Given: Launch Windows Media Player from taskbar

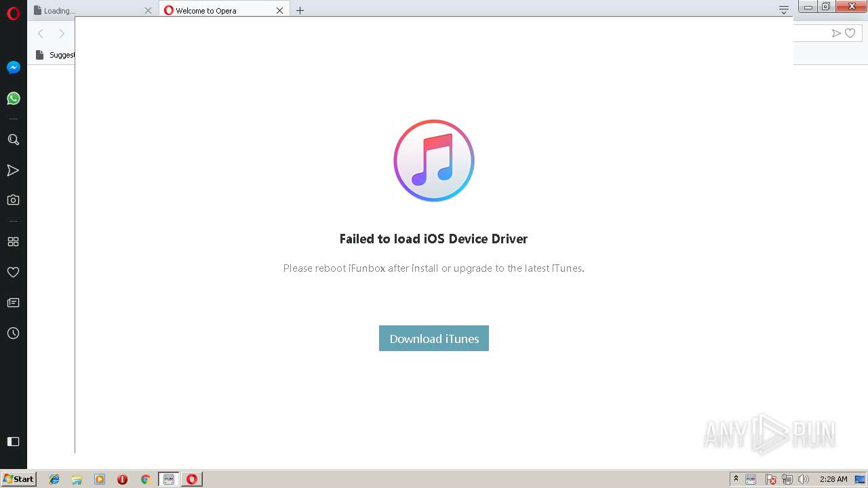Looking at the screenshot, I should (x=100, y=479).
